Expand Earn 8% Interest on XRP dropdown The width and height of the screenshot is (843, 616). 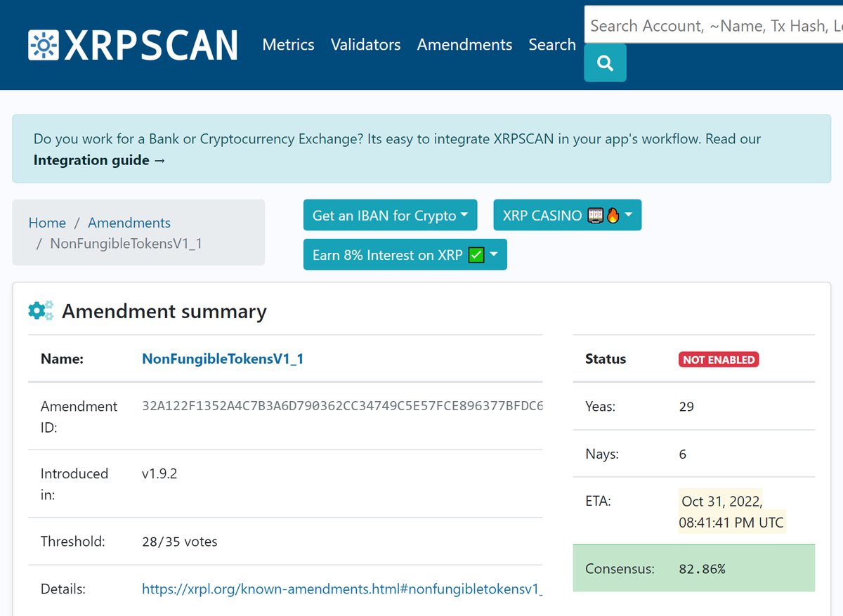[x=405, y=254]
